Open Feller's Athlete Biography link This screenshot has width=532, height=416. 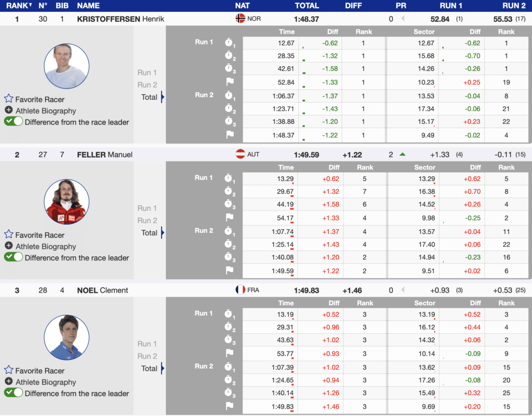point(46,246)
